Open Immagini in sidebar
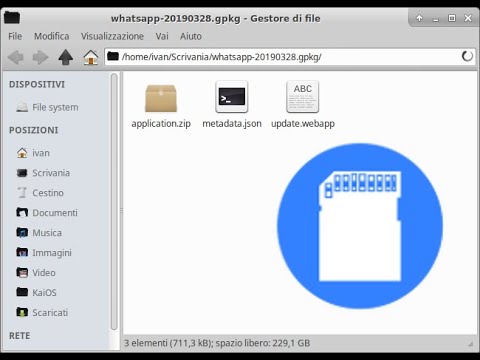The image size is (480, 360). tap(52, 253)
